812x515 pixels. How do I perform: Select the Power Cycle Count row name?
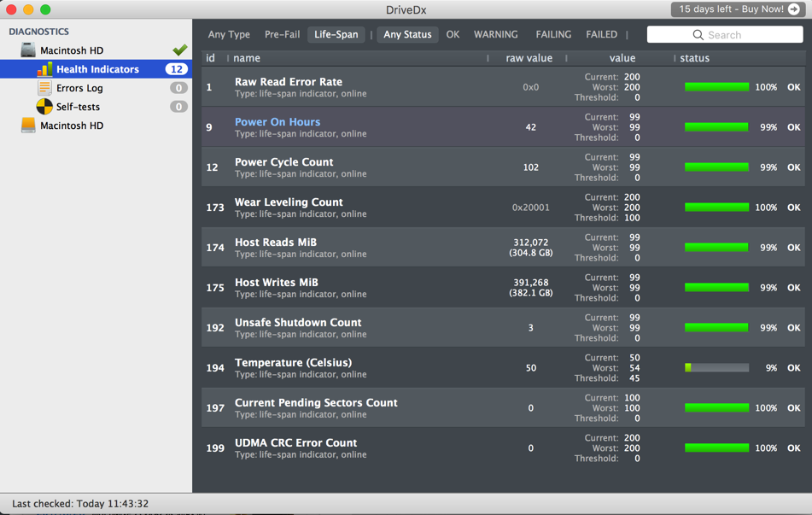click(x=283, y=162)
